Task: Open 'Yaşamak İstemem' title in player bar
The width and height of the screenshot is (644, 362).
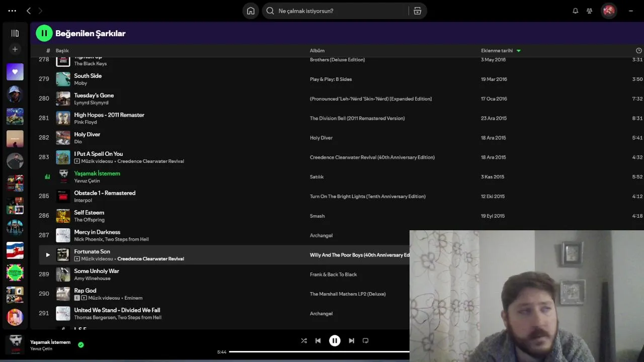Action: tap(50, 342)
